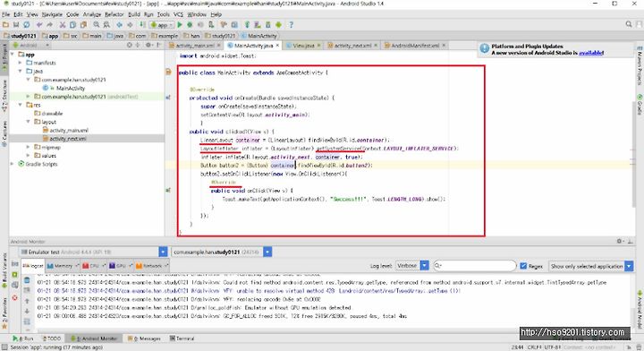Click the clear logcat trash icon
Image resolution: width=644 pixels, height=351 pixels.
[x=27, y=280]
